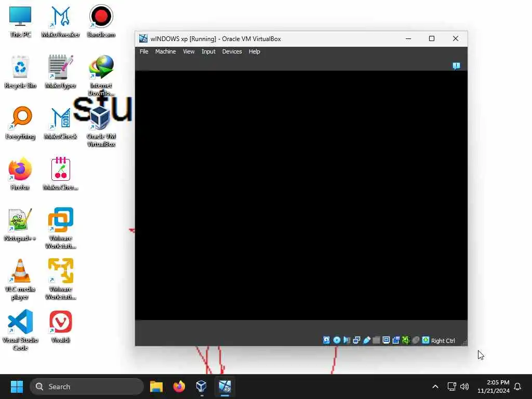This screenshot has width=532, height=399.
Task: Click the black VM display area
Action: (x=301, y=195)
